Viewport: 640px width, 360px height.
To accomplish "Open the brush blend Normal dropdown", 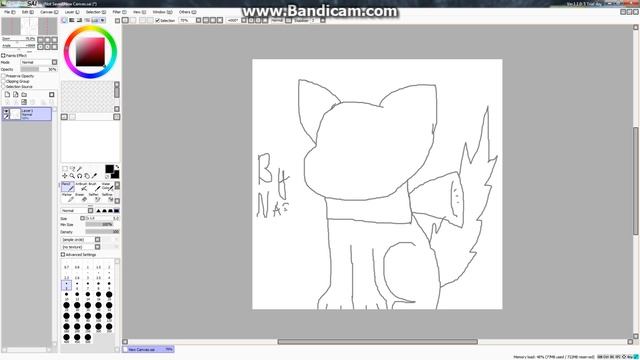I will [77, 211].
